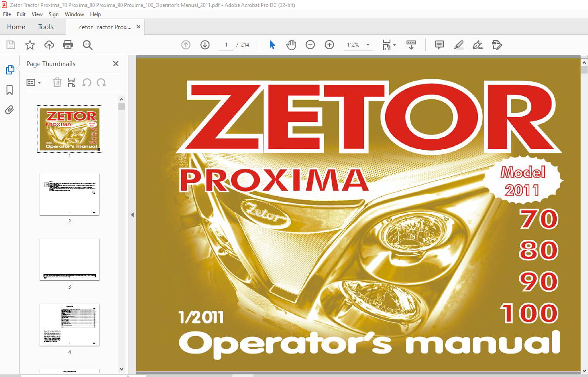
Task: Upload file to cloud icon
Action: coord(49,45)
